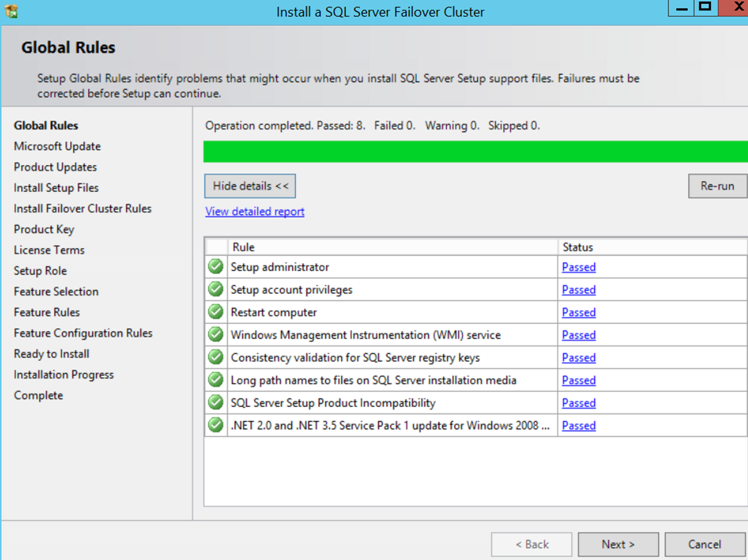The width and height of the screenshot is (748, 560).
Task: Click green check icon for Product Incompatibility rule
Action: pyautogui.click(x=216, y=402)
